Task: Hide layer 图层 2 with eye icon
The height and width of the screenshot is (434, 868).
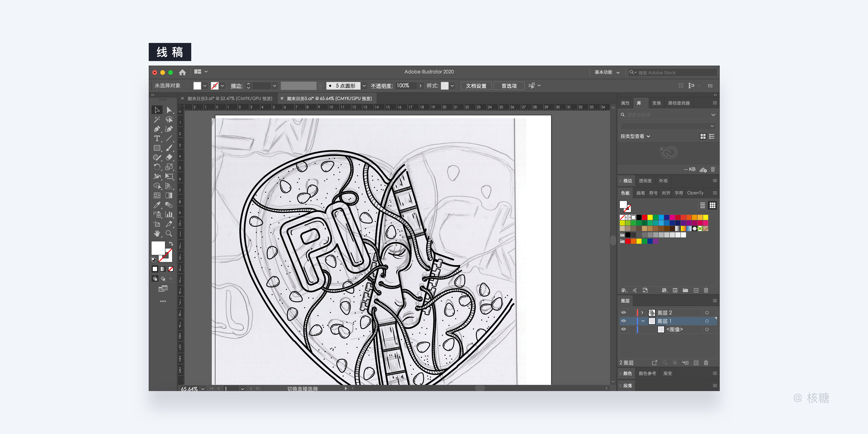Action: coord(623,312)
